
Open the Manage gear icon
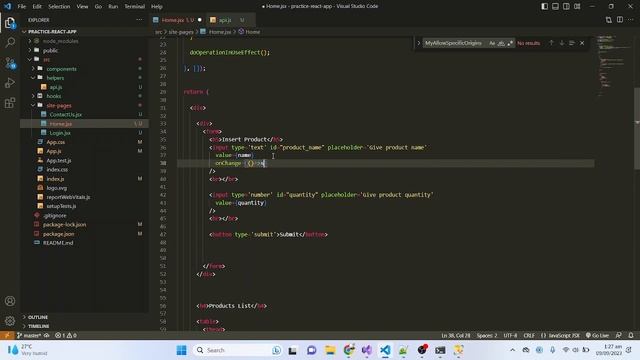tap(10, 321)
